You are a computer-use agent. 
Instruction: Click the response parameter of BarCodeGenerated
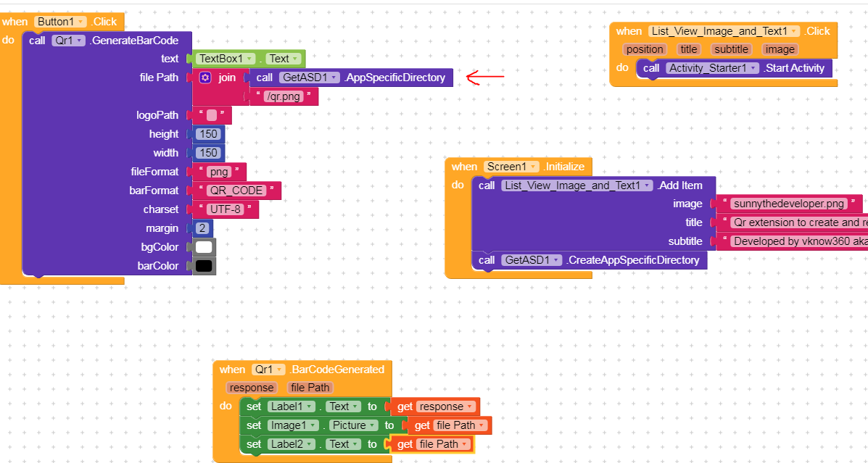[x=252, y=388]
